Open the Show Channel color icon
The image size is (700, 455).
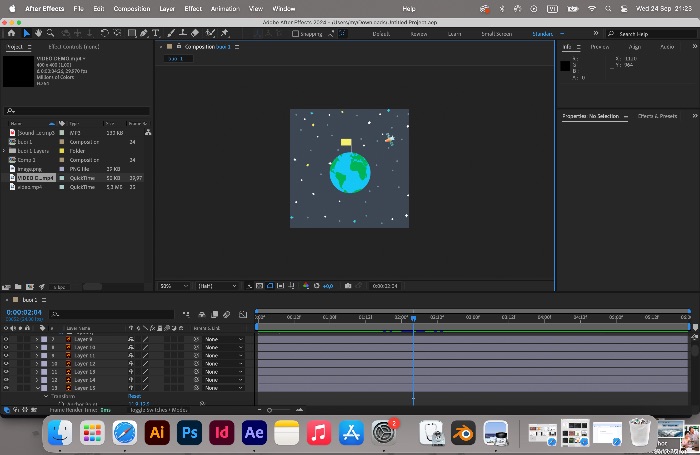pos(306,286)
